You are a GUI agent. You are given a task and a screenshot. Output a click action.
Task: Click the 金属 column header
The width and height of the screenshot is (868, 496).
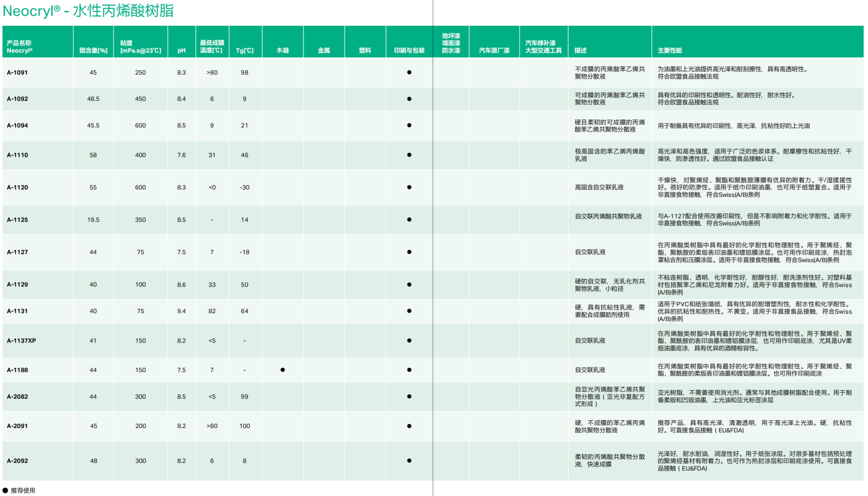click(324, 50)
